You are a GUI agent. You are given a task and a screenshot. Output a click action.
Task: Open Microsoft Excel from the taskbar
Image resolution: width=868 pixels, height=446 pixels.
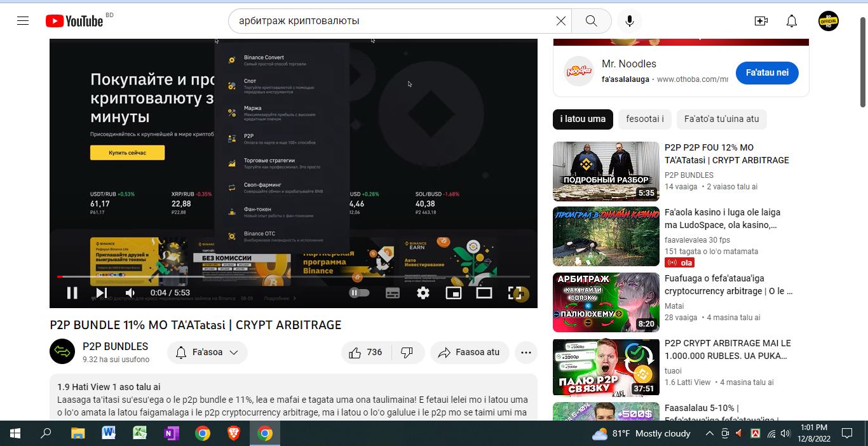coord(140,433)
